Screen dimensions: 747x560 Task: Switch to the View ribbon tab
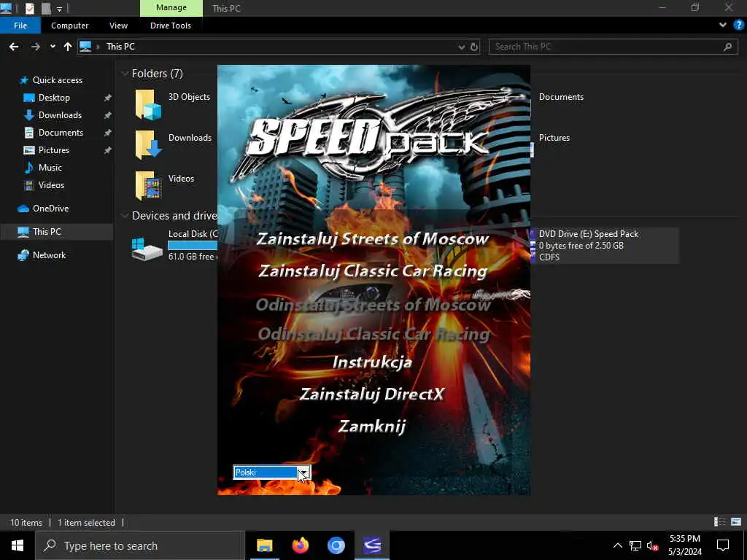pyautogui.click(x=119, y=26)
